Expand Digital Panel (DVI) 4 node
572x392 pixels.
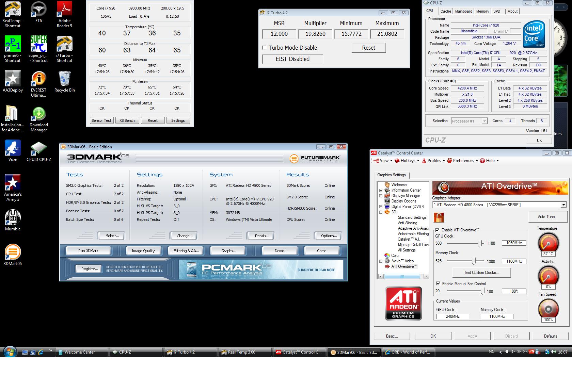(x=381, y=207)
